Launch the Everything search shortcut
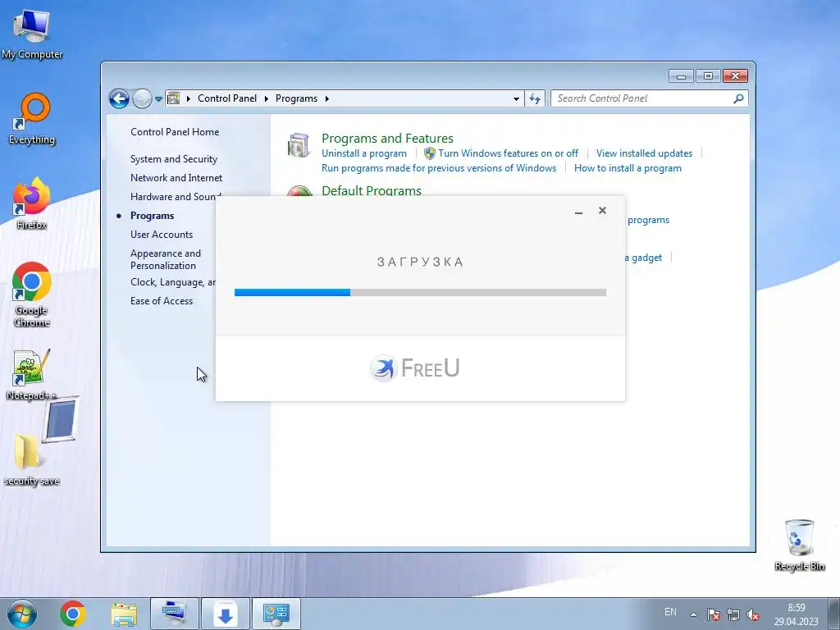840x630 pixels. point(32,119)
